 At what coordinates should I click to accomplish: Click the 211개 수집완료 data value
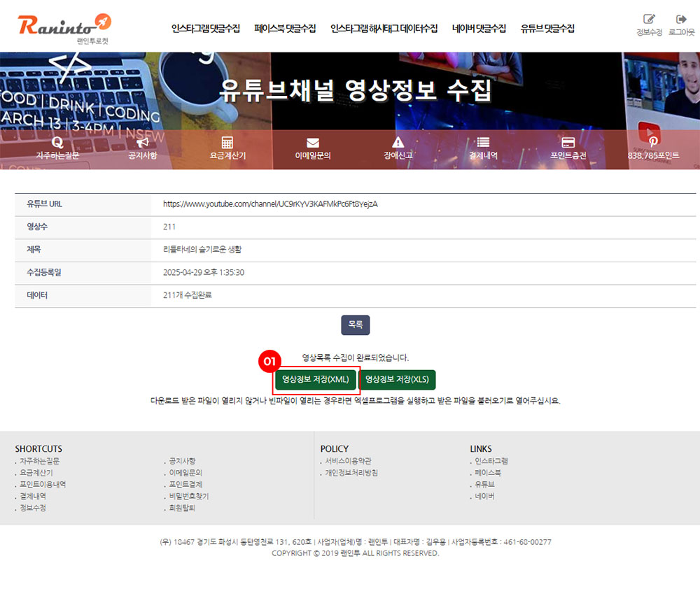click(188, 295)
